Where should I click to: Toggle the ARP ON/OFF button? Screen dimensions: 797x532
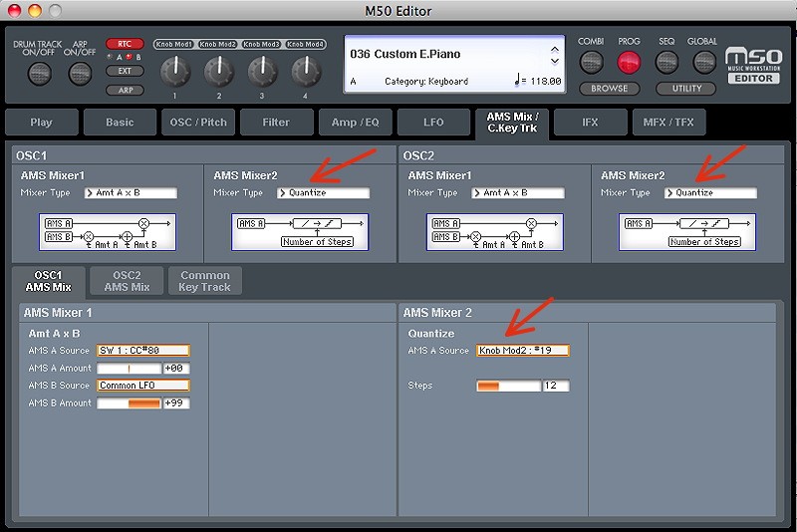pos(80,74)
